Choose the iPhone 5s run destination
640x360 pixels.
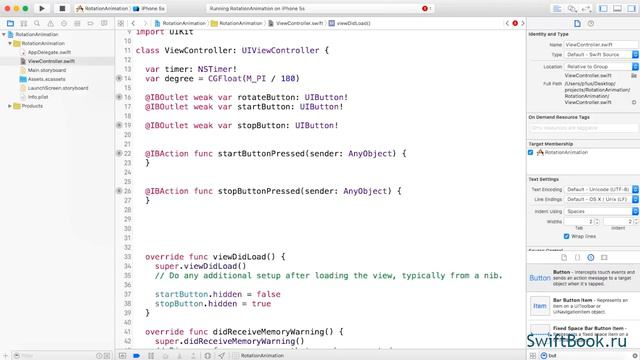pos(149,8)
